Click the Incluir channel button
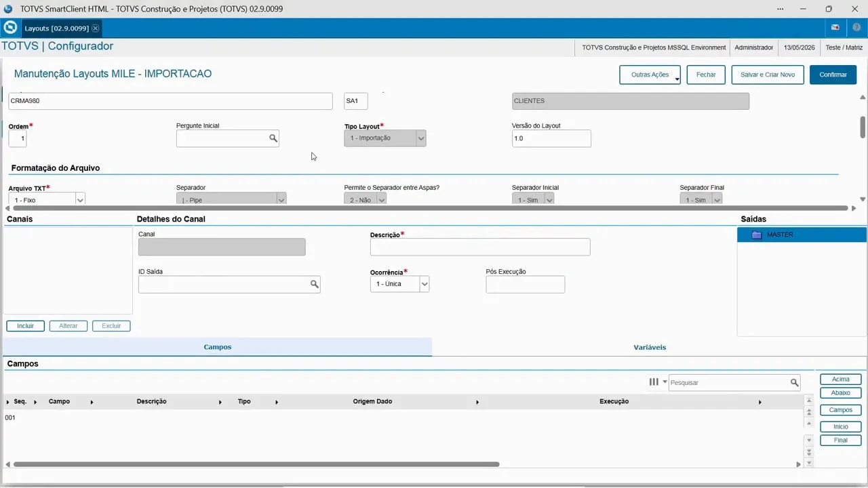This screenshot has height=488, width=868. coord(26,326)
